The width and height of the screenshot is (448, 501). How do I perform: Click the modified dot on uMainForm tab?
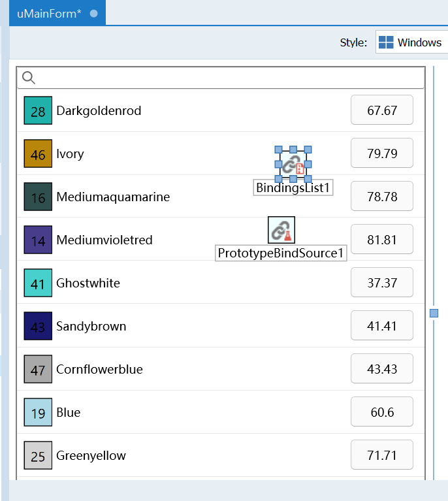[93, 14]
